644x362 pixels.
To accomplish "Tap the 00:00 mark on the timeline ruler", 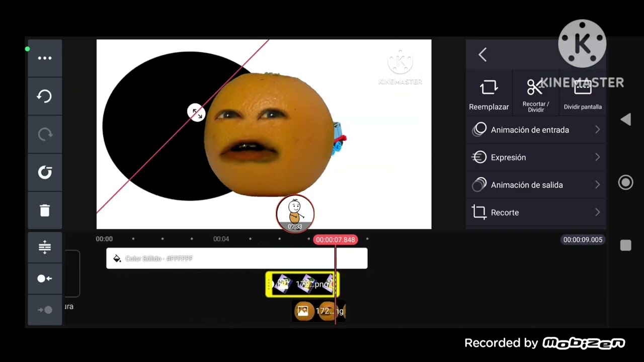I will click(x=104, y=239).
